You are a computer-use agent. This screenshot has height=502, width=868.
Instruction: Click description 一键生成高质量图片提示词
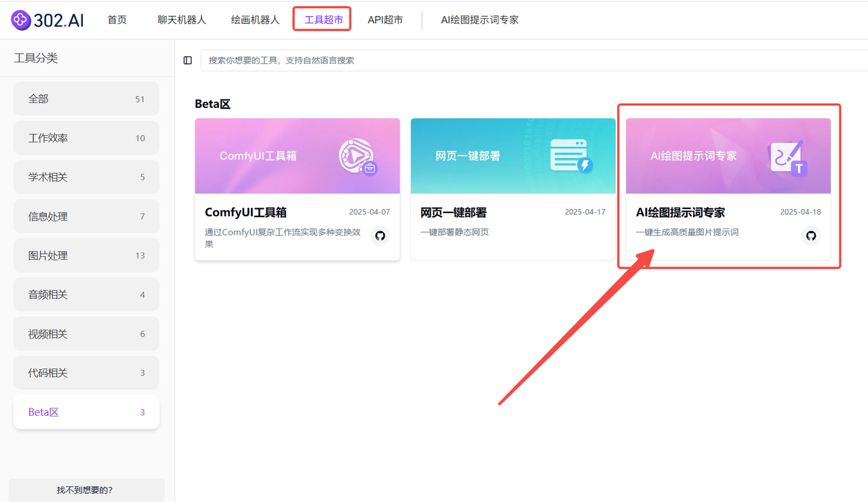tap(687, 232)
